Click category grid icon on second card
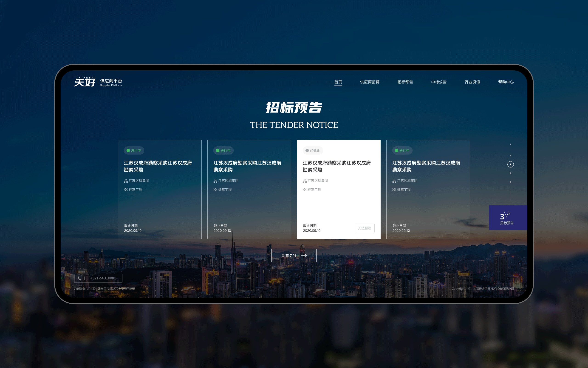 215,190
